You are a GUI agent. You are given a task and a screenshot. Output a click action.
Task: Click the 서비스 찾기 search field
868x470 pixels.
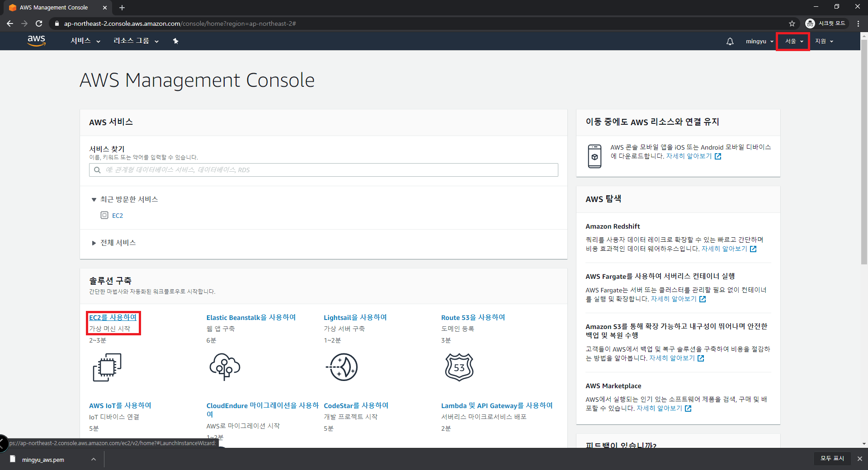pos(323,170)
